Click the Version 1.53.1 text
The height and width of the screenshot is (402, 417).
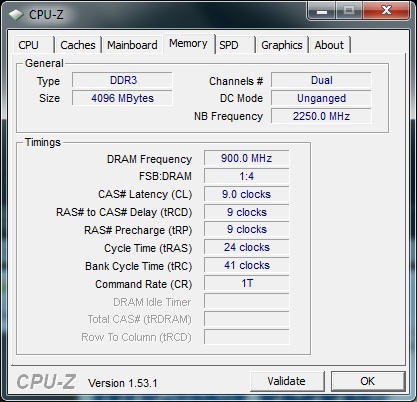[x=123, y=383]
